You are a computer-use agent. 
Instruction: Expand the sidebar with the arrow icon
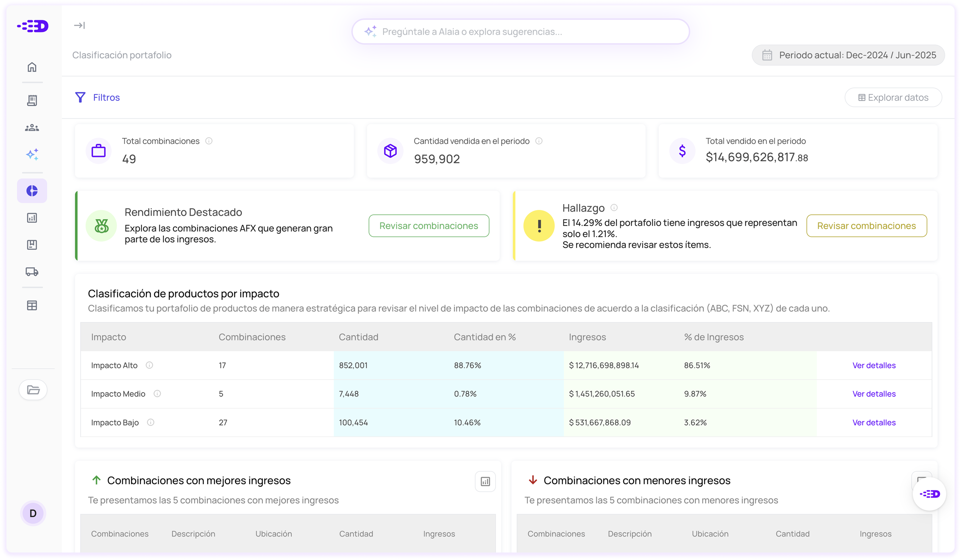(79, 25)
